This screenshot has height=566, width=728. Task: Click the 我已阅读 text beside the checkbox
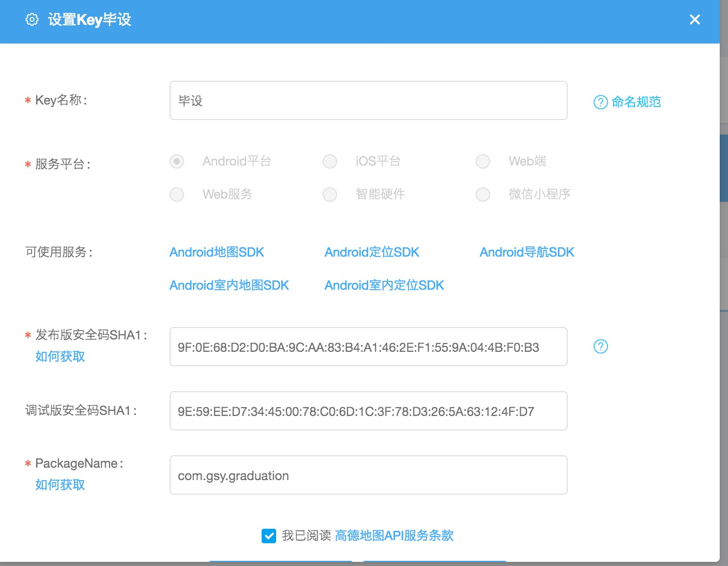[x=306, y=535]
